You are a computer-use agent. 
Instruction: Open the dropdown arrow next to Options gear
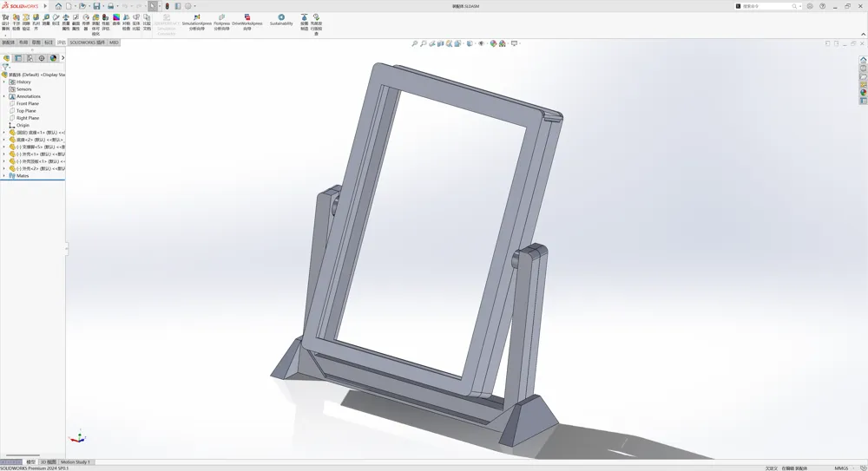pos(194,6)
